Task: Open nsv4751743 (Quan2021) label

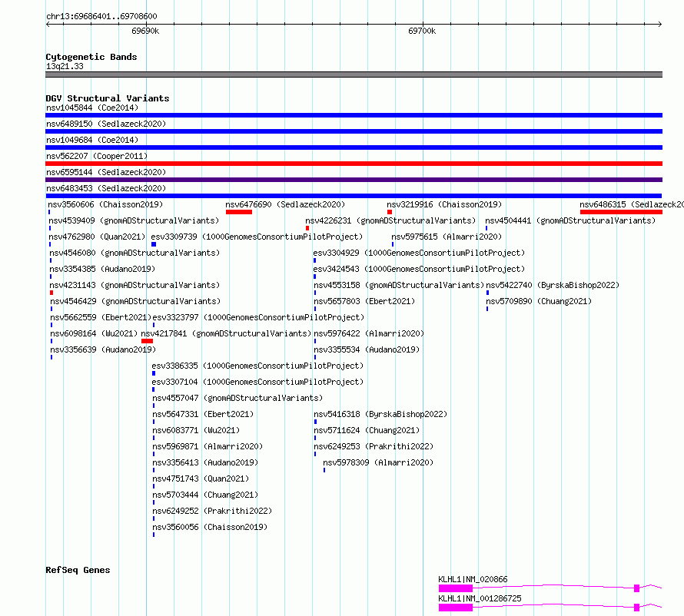Action: pyautogui.click(x=201, y=479)
